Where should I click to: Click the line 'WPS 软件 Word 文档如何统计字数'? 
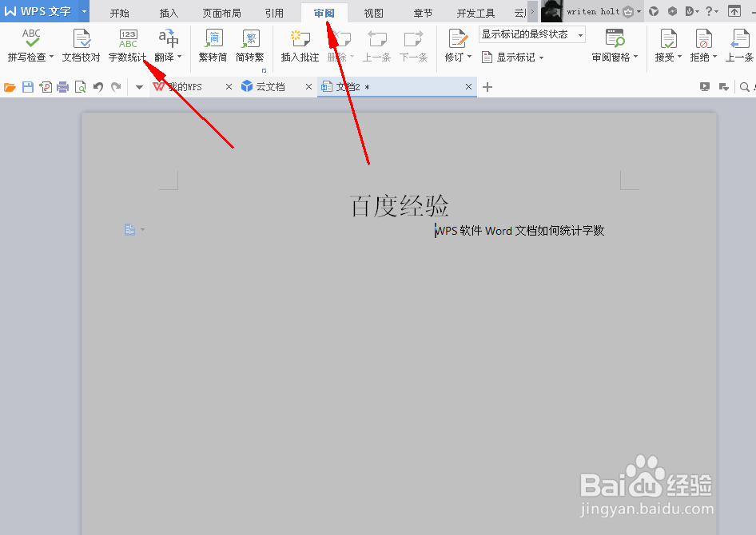519,231
